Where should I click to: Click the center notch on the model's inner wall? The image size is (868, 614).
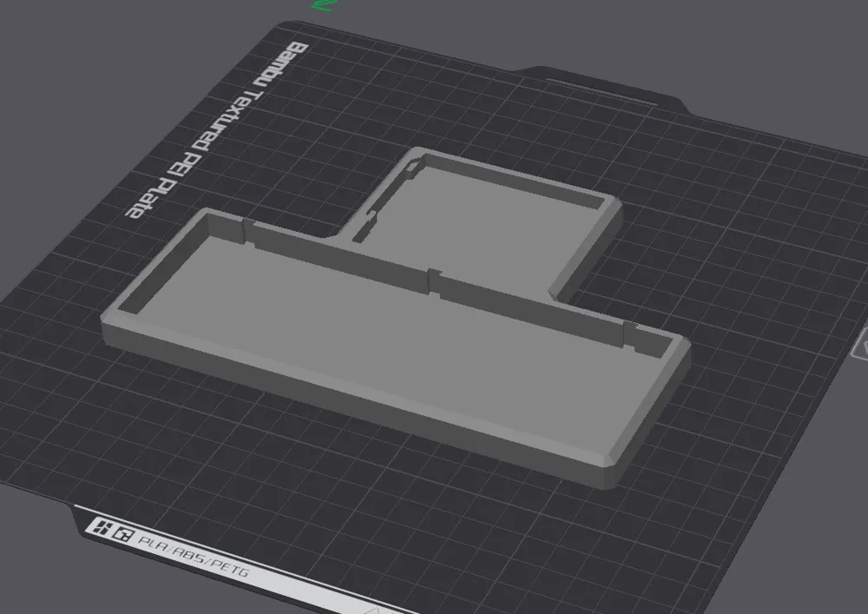[x=433, y=279]
